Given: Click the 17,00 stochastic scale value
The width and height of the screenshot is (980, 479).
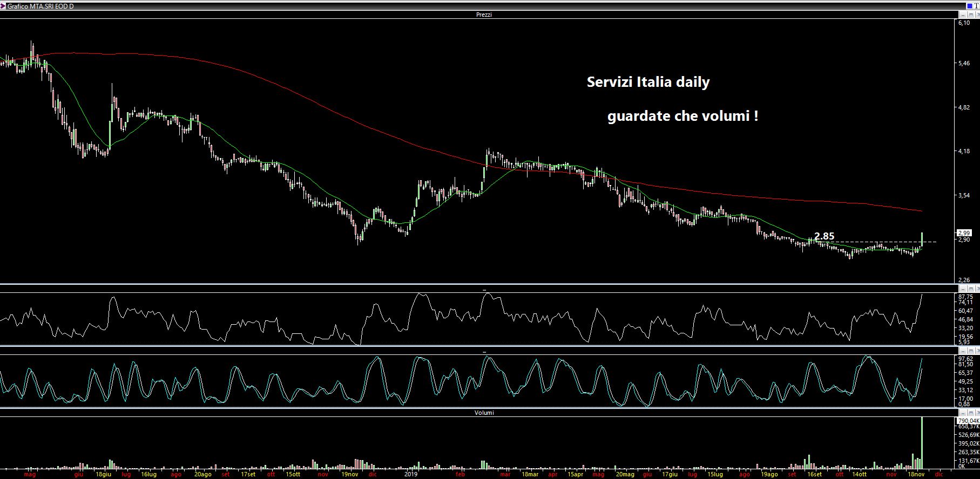Looking at the screenshot, I should click(x=965, y=399).
